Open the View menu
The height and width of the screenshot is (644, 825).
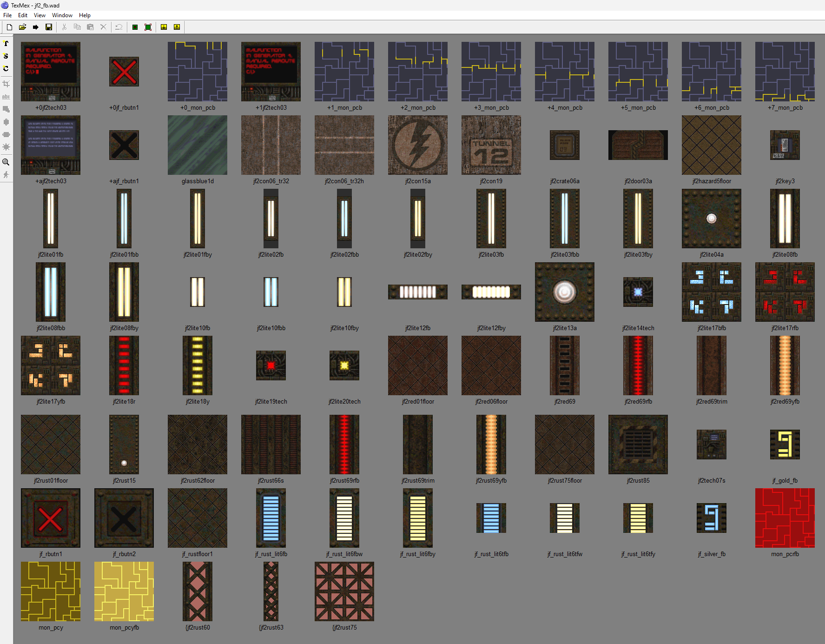point(40,15)
